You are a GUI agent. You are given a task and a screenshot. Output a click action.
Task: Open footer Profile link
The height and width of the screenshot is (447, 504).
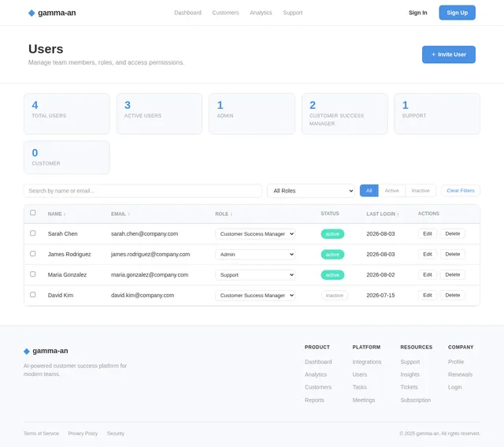tap(456, 362)
